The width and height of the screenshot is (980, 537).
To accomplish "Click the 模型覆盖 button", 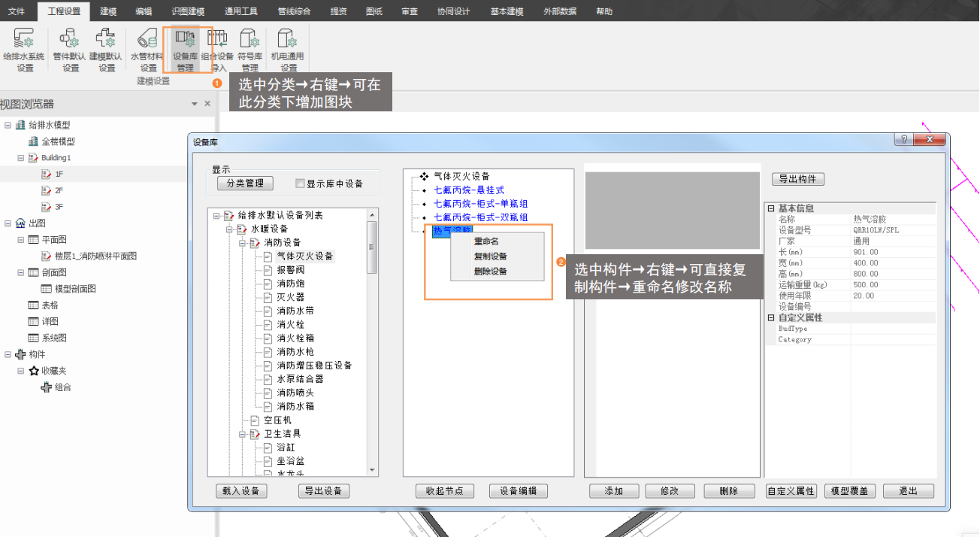I will pyautogui.click(x=850, y=491).
